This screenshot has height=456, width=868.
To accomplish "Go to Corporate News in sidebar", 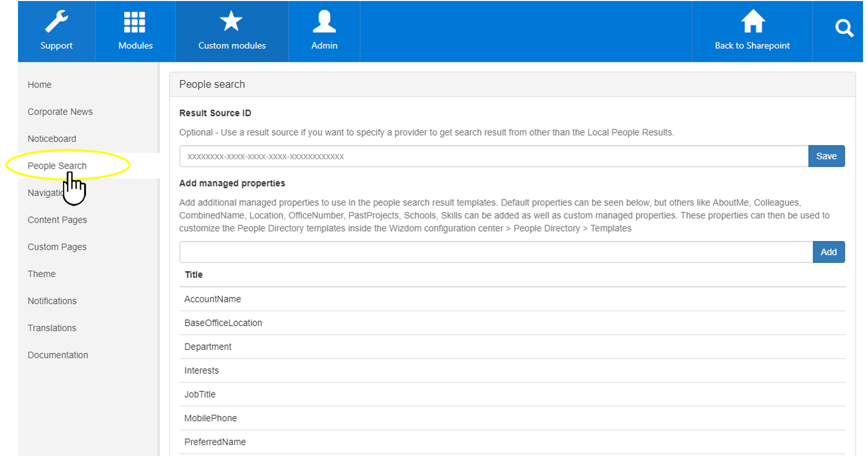I will click(60, 112).
